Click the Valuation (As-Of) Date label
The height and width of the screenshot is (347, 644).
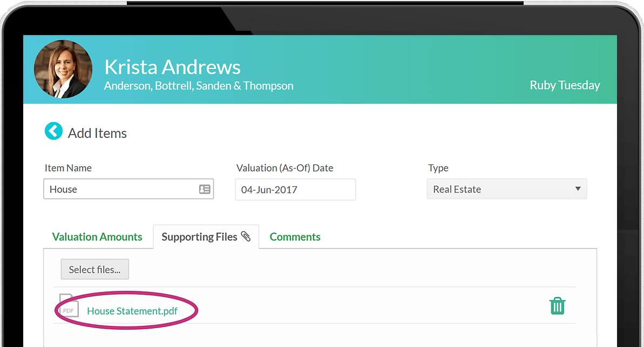284,168
